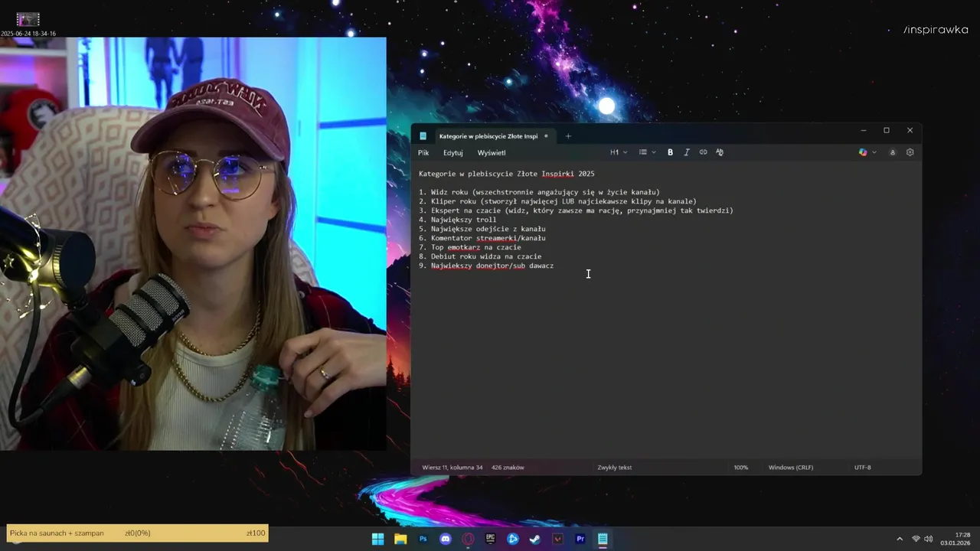Open the H1 heading dropdown
This screenshot has height=551, width=980.
tap(619, 152)
